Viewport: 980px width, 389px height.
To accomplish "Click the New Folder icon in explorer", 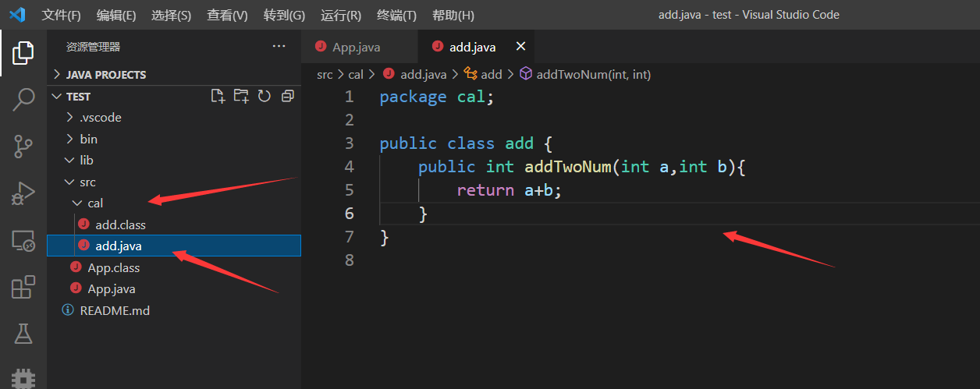I will (x=241, y=96).
